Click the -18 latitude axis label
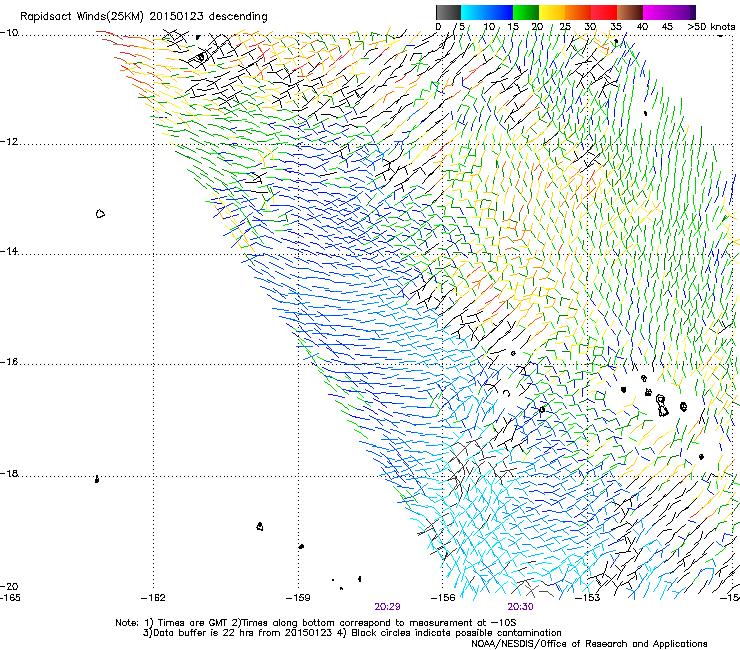Screen dimensions: 740x650 click(9, 473)
